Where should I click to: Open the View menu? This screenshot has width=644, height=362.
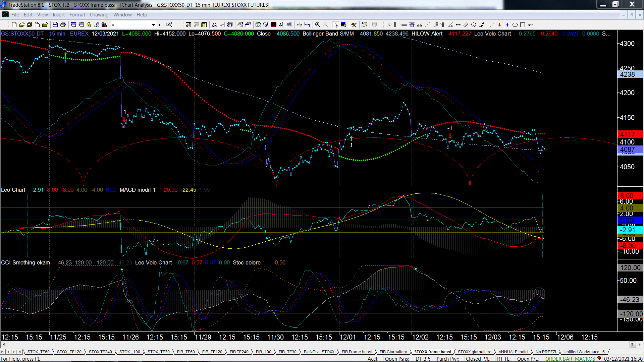point(42,15)
